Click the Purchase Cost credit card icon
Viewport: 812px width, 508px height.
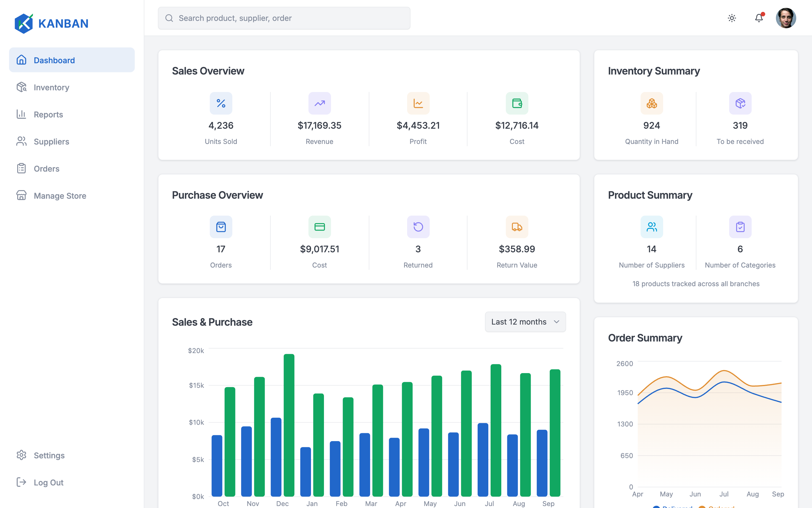(x=319, y=227)
